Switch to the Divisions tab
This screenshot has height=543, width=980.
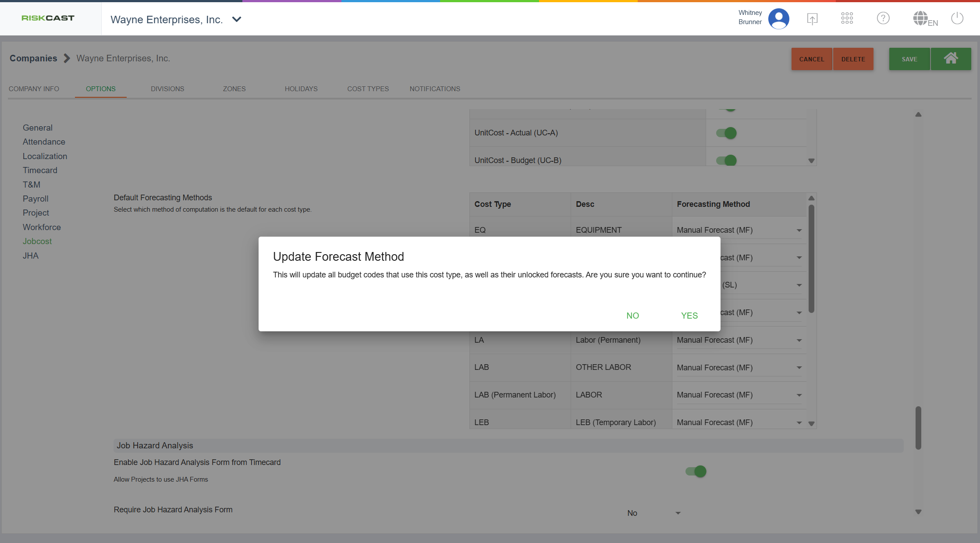coord(167,89)
